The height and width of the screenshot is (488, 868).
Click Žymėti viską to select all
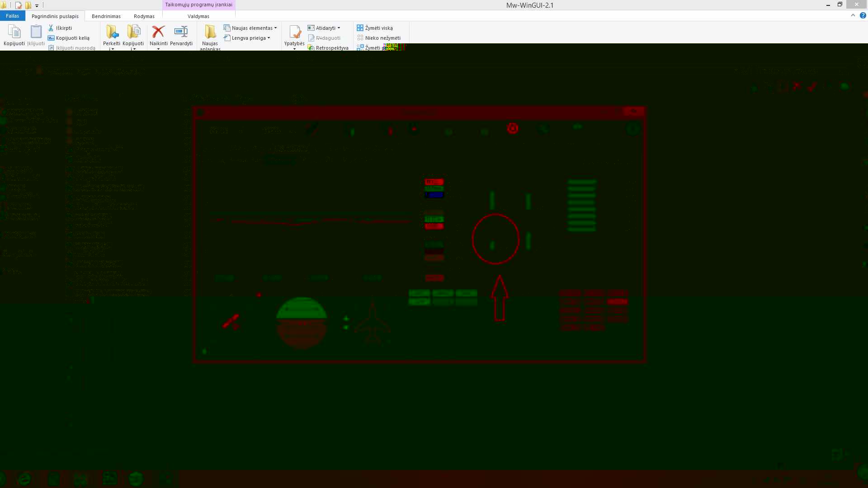pyautogui.click(x=378, y=28)
